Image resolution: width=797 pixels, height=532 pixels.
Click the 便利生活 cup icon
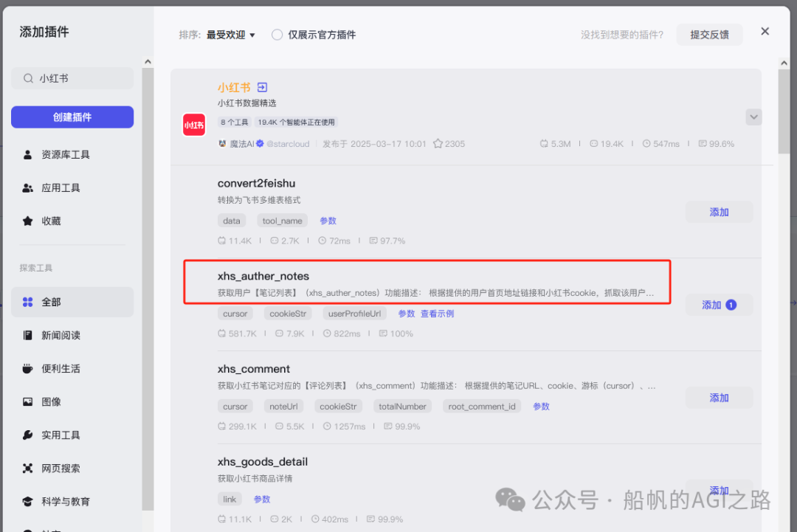(x=27, y=368)
